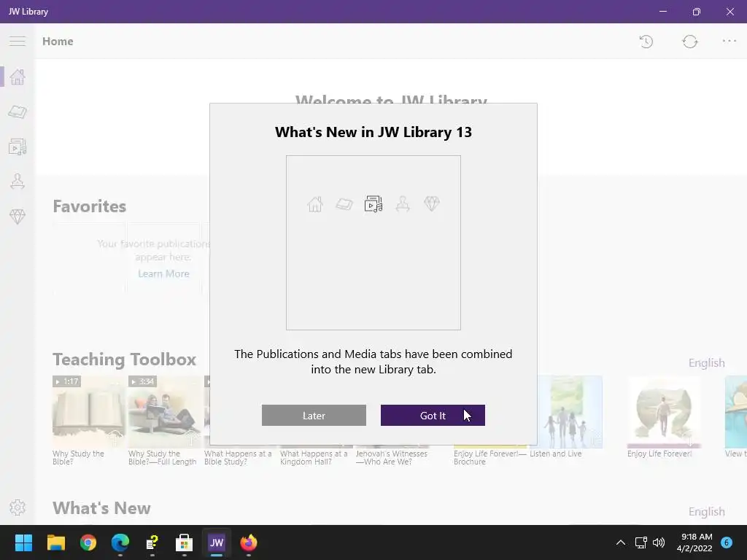Open Why Study the Bible?—Full Length video
The height and width of the screenshot is (560, 747).
[x=164, y=412]
